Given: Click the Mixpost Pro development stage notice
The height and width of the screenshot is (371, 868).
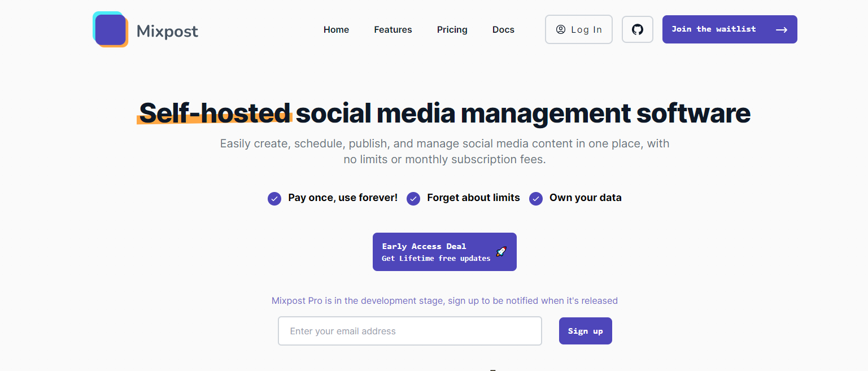Looking at the screenshot, I should click(444, 300).
